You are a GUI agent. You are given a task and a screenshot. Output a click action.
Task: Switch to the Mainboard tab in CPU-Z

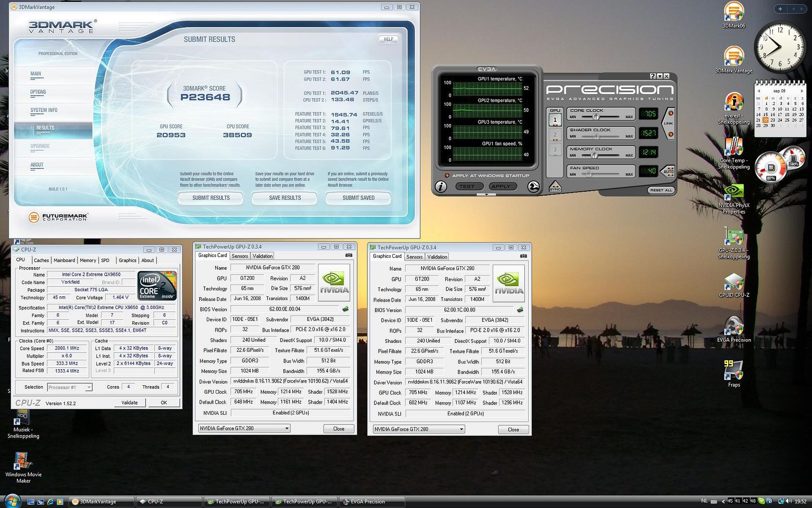click(64, 260)
